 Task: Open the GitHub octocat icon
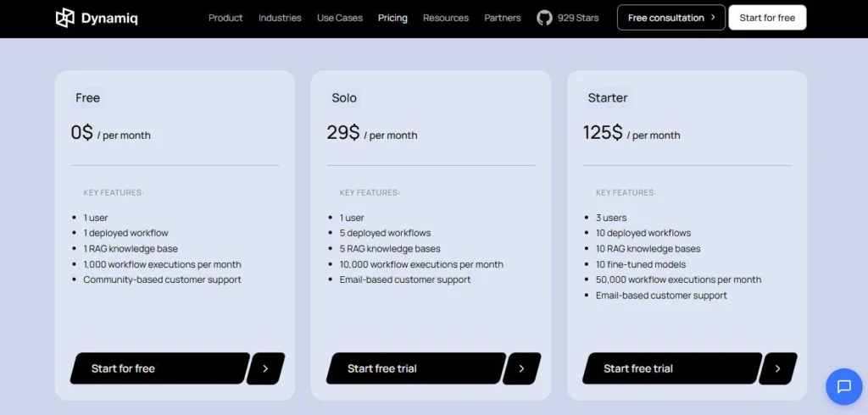[544, 18]
